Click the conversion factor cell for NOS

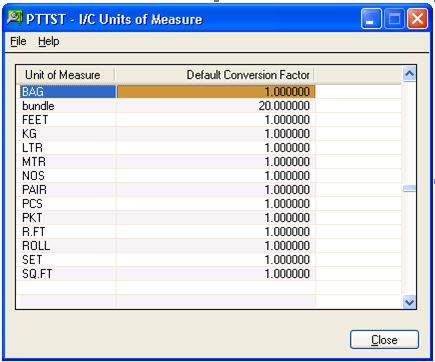click(216, 176)
